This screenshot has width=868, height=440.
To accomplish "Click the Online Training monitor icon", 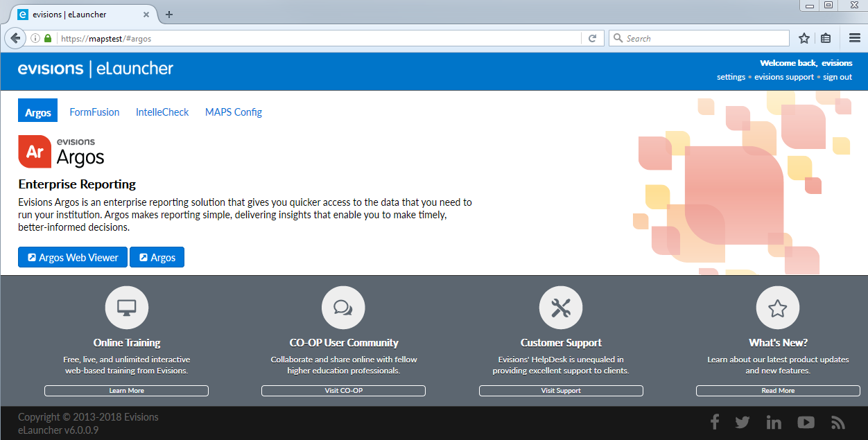I will tap(127, 308).
